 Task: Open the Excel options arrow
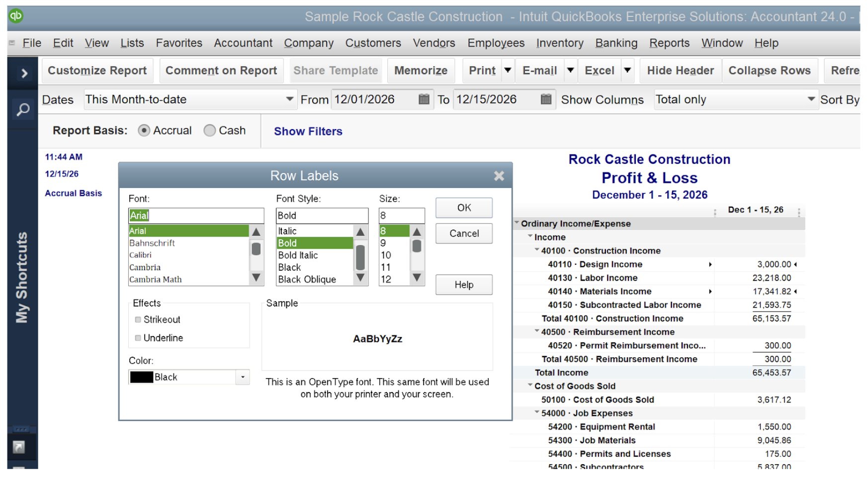pyautogui.click(x=628, y=71)
